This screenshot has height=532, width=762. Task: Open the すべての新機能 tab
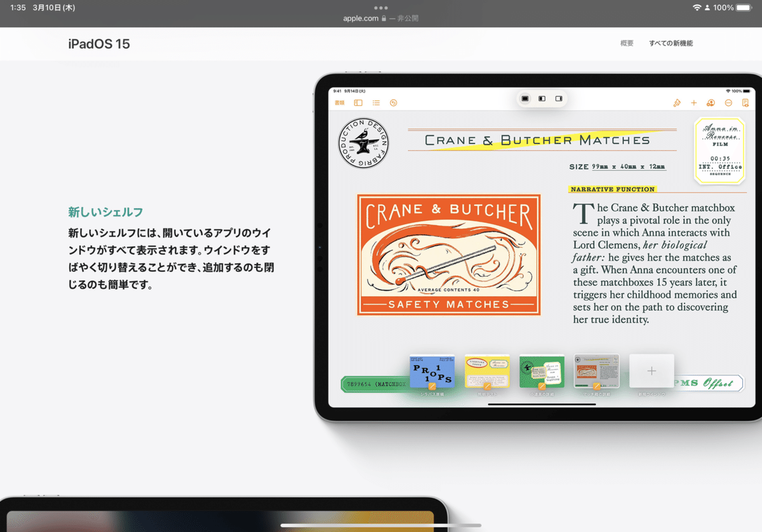click(x=671, y=43)
